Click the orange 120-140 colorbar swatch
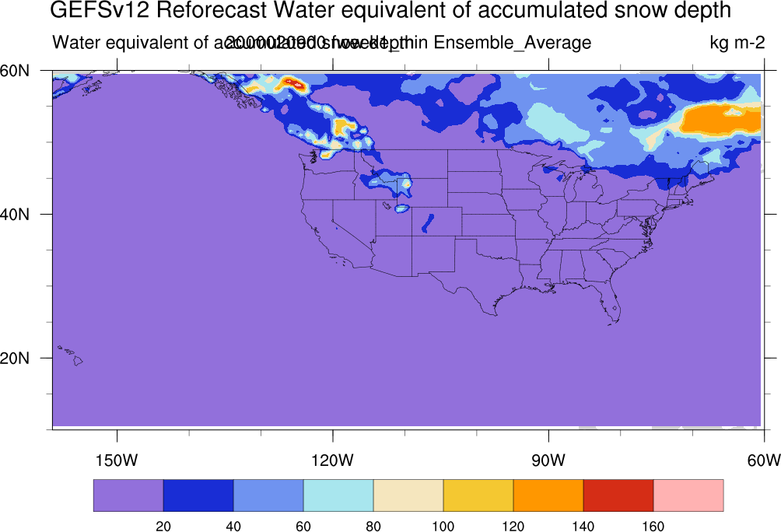Image resolution: width=781 pixels, height=532 pixels. 548,495
